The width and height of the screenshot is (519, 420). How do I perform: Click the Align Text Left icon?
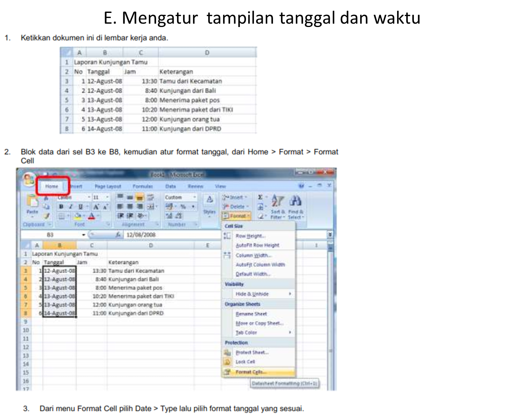tap(120, 207)
